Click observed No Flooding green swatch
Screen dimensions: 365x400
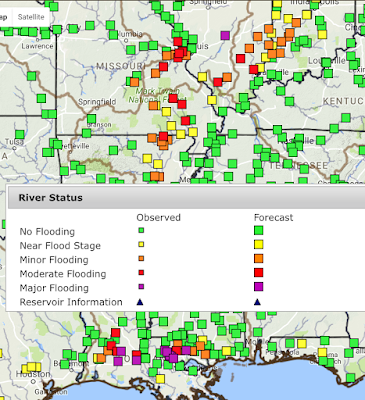click(x=141, y=230)
